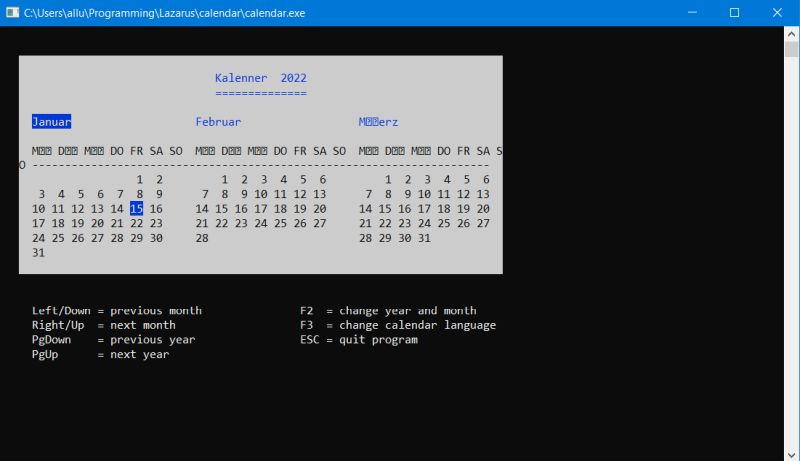
Task: Click the scrollbar down arrow
Action: click(x=791, y=454)
